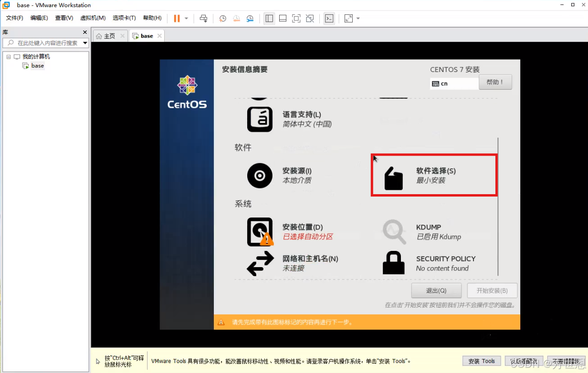Click the 帮助！ button in installer
This screenshot has width=588, height=373.
[x=495, y=82]
